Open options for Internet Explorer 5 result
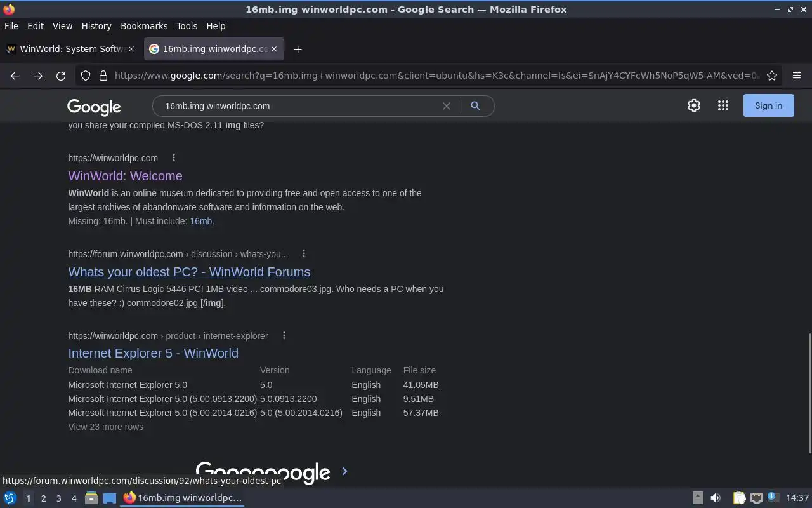 [x=284, y=336]
